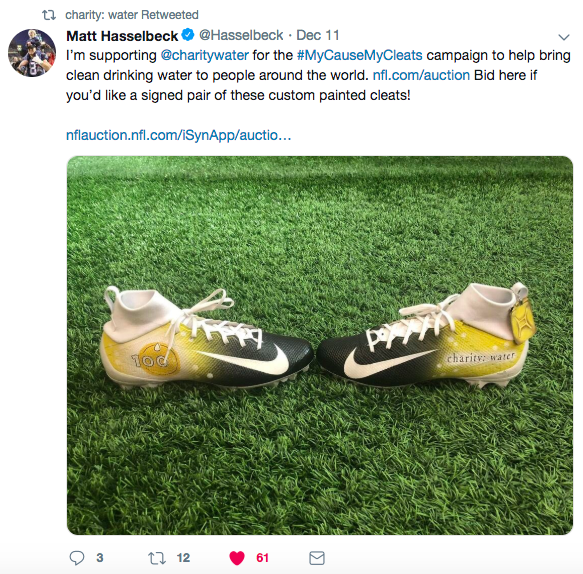
Task: Send tweet via the envelope direct message icon
Action: [317, 558]
